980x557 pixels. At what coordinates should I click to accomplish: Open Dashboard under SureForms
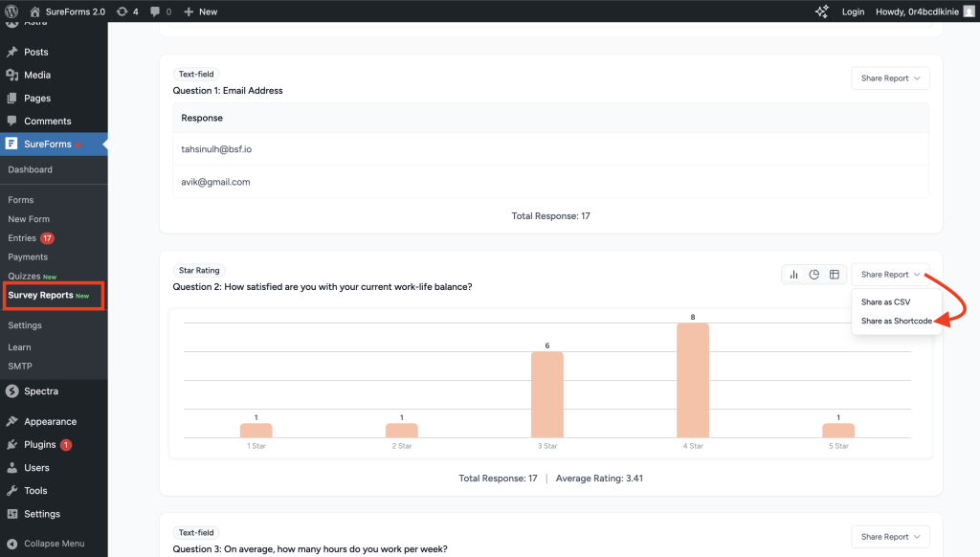(x=30, y=169)
